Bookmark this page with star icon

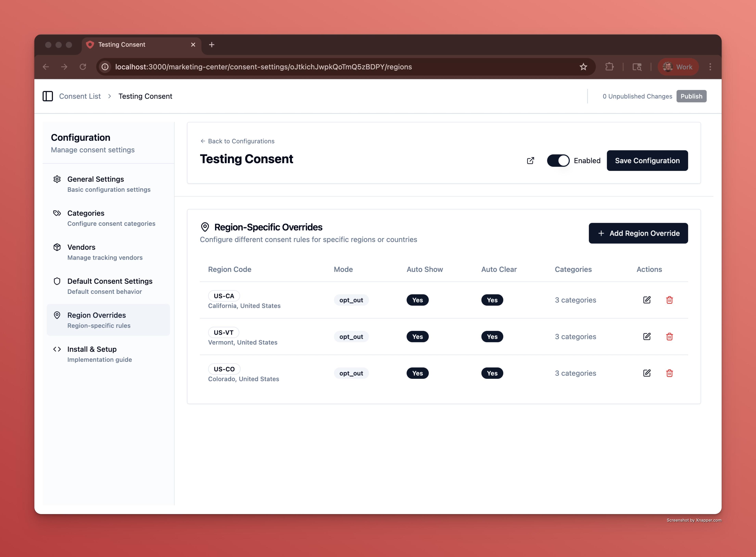coord(583,67)
